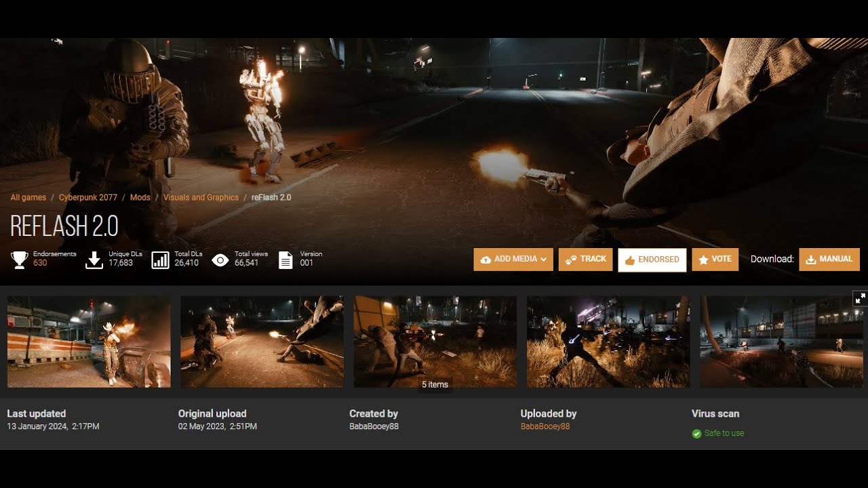The height and width of the screenshot is (488, 868).
Task: Click the 66,541 total views value
Action: click(x=247, y=263)
